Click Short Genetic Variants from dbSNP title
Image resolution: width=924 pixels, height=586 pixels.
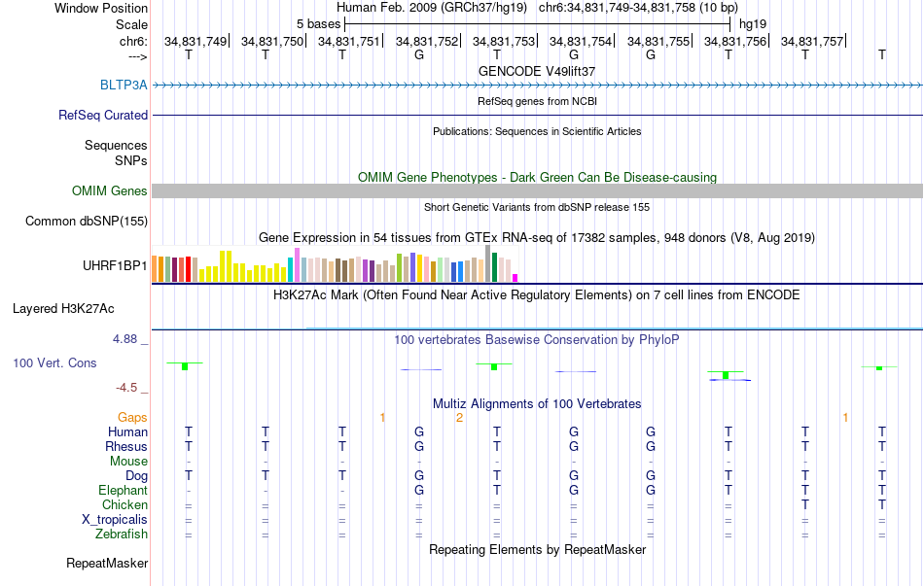coord(537,207)
